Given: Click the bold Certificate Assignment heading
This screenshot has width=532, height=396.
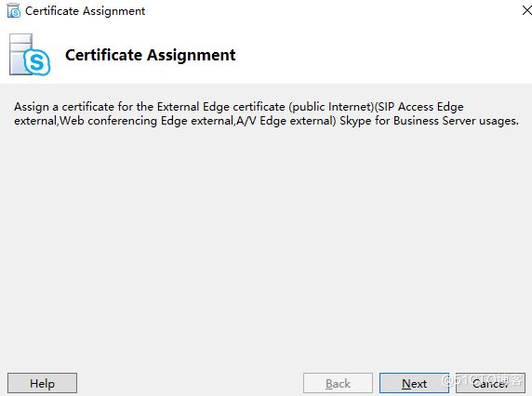Looking at the screenshot, I should pyautogui.click(x=151, y=55).
